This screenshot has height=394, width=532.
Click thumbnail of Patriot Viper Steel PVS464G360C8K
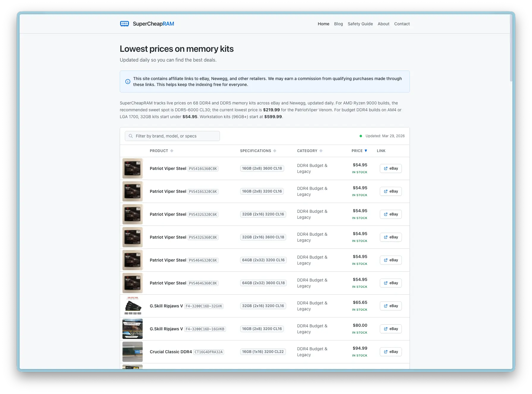click(x=133, y=283)
